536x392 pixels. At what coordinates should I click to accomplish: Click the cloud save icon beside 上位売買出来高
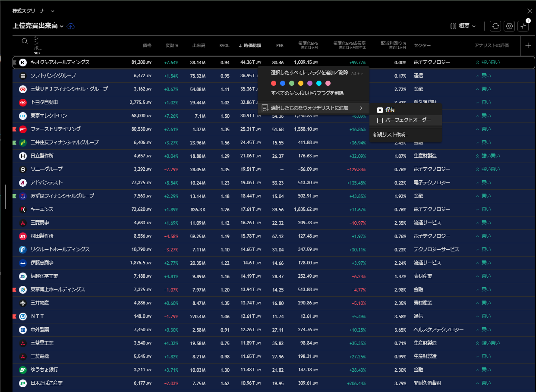[x=71, y=26]
